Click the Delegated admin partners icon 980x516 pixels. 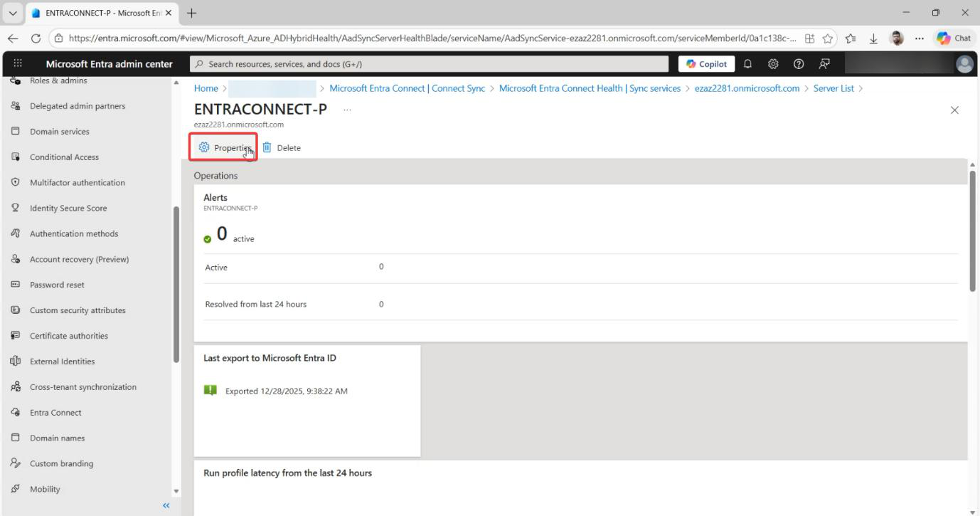coord(15,106)
